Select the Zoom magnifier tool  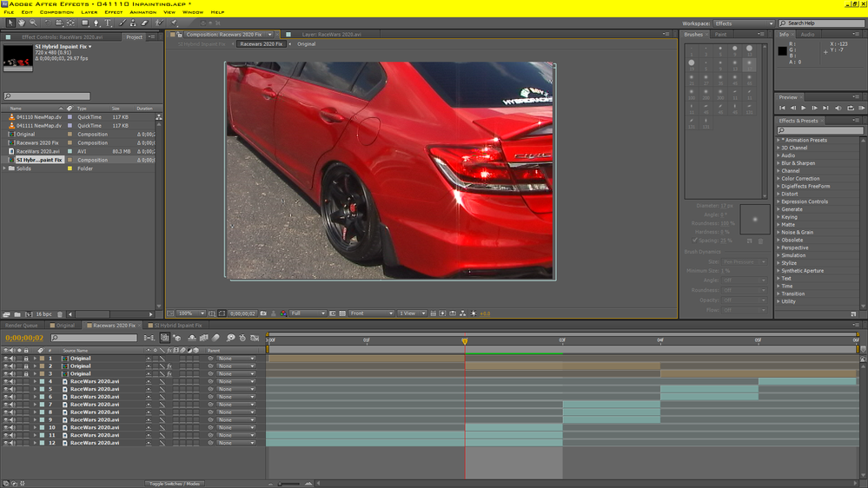(32, 23)
